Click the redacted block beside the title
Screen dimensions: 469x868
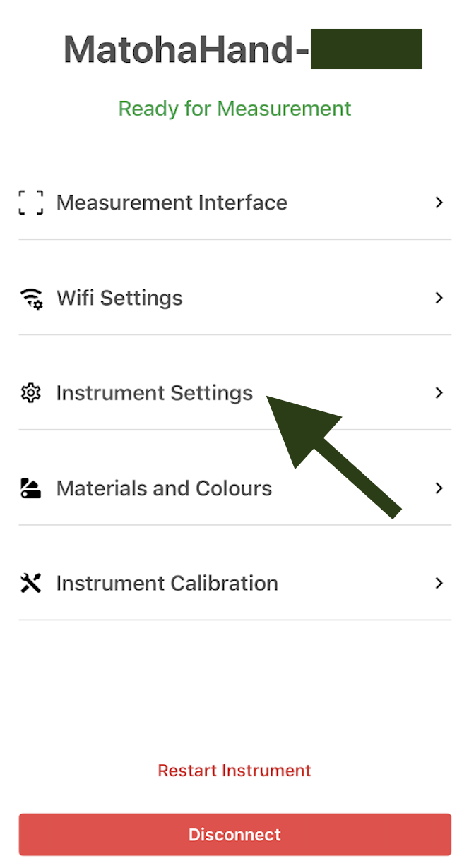(366, 49)
